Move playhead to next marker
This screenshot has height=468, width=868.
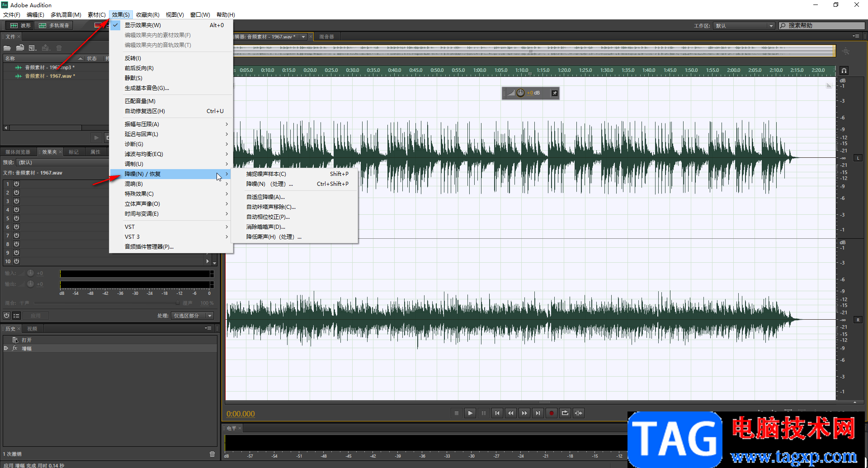[x=538, y=413]
